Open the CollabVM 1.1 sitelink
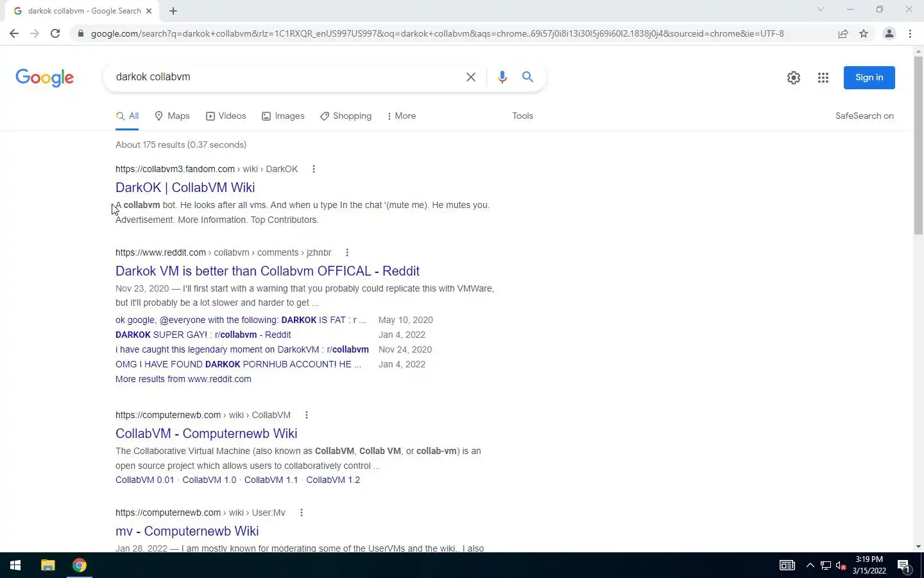 click(x=271, y=480)
